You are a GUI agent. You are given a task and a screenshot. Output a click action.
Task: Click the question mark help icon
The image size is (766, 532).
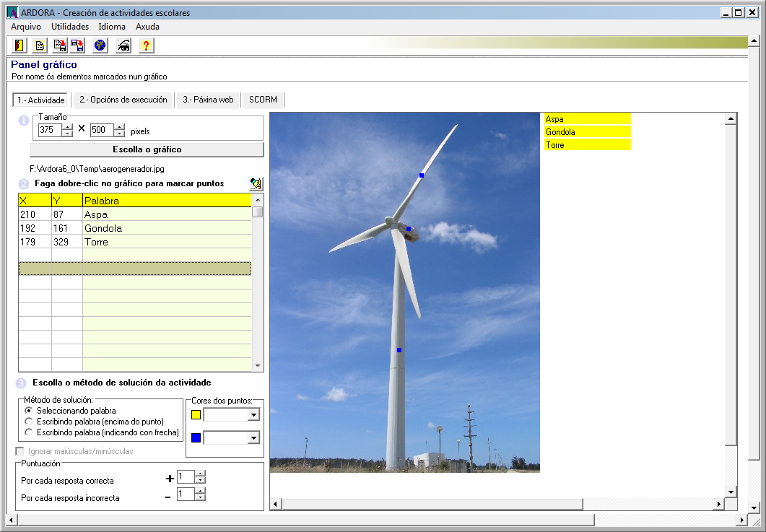(x=146, y=45)
